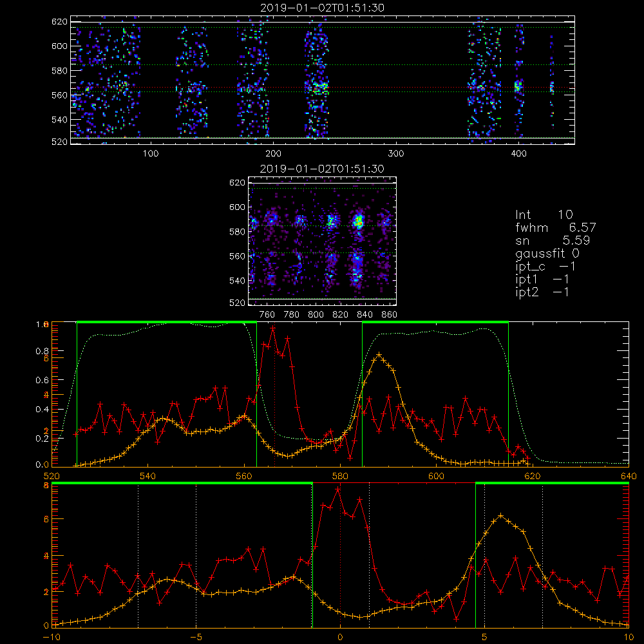The width and height of the screenshot is (644, 644).
Task: Click the orange curve peak near 588 in third plot
Action: pos(379,354)
